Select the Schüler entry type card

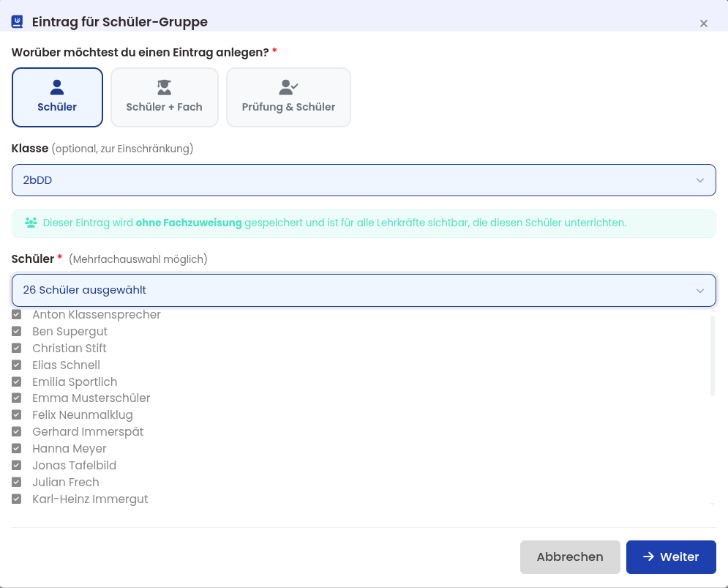[57, 97]
